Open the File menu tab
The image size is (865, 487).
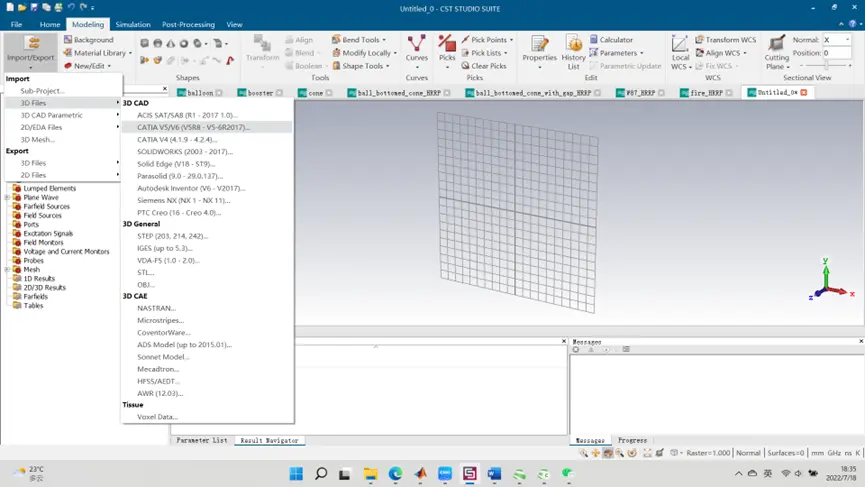point(17,24)
